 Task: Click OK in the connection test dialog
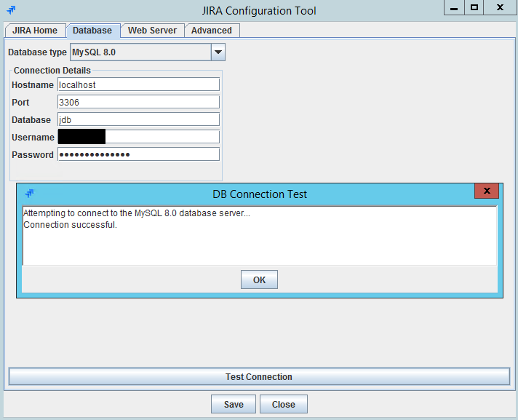(x=259, y=280)
